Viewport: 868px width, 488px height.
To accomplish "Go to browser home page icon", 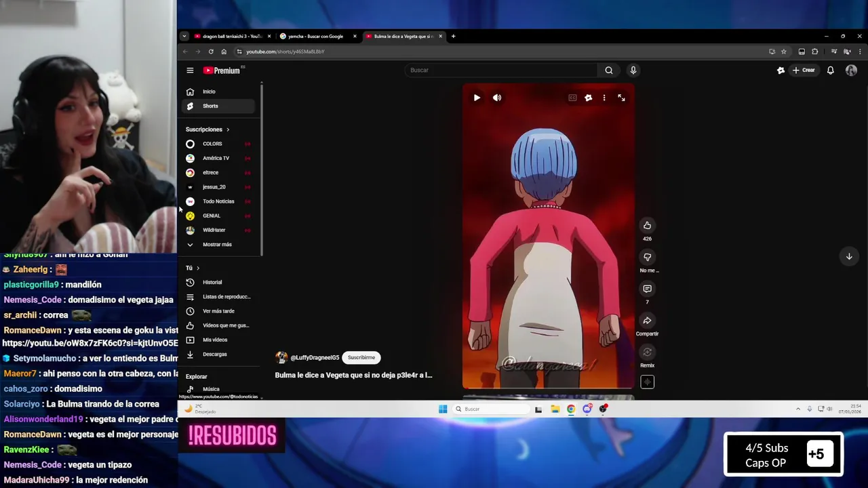I will (x=224, y=52).
